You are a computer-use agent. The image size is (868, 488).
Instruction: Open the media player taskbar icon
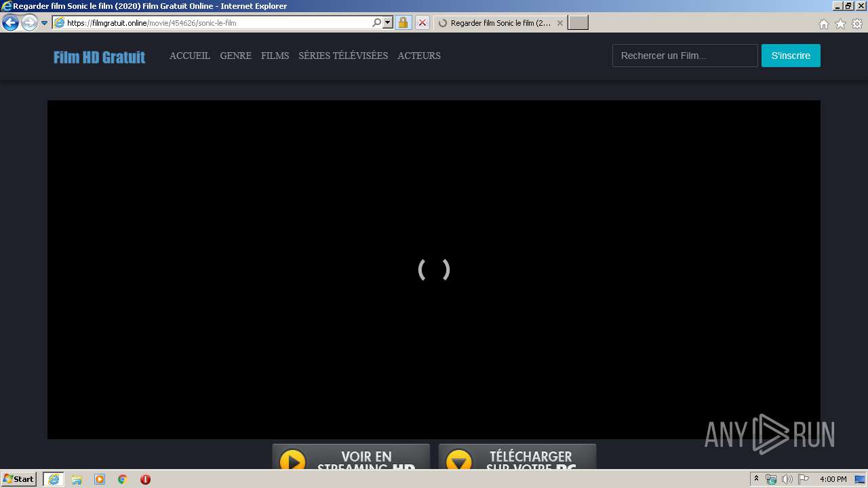(x=100, y=479)
